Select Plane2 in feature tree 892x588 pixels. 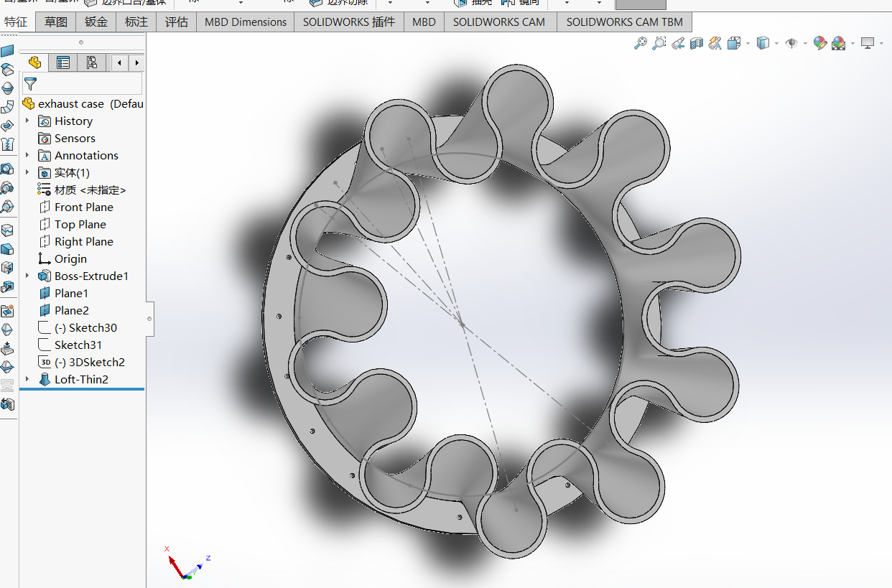[63, 310]
